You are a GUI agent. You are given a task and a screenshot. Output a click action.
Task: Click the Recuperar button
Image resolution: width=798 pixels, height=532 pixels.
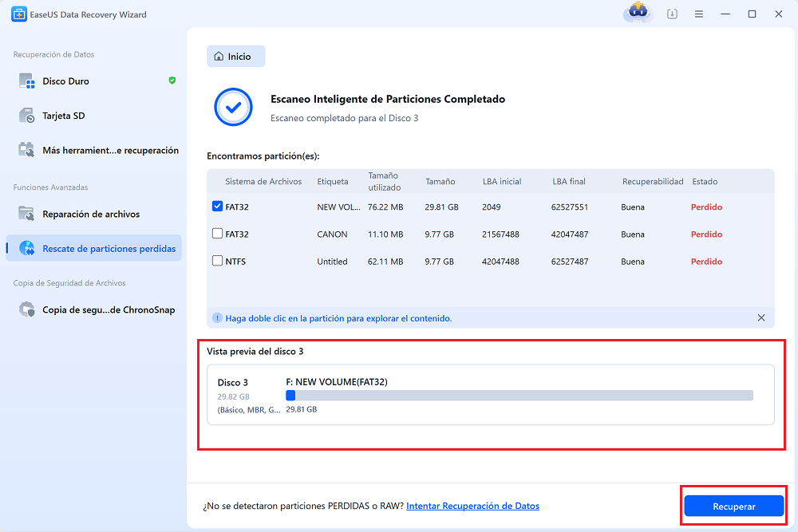tap(734, 506)
